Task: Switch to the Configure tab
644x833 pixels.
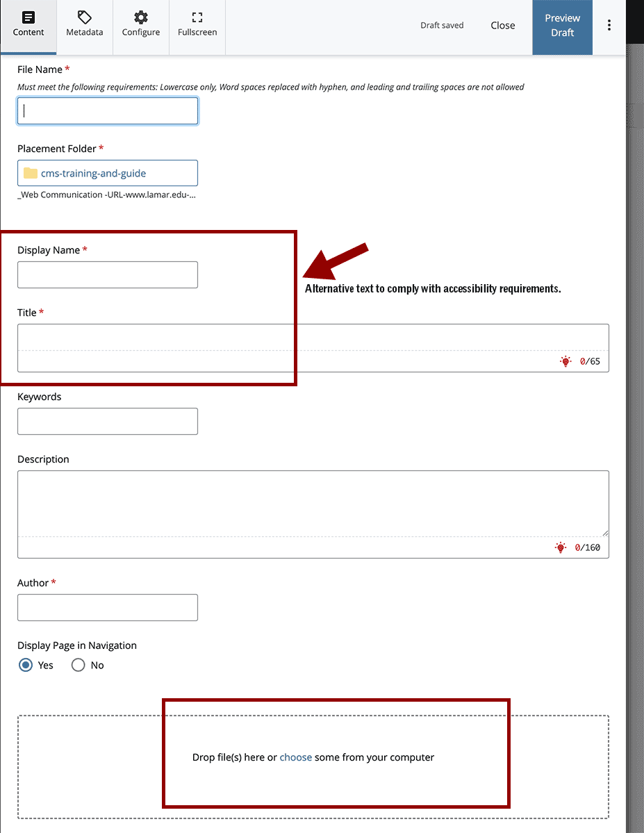Action: (x=140, y=28)
